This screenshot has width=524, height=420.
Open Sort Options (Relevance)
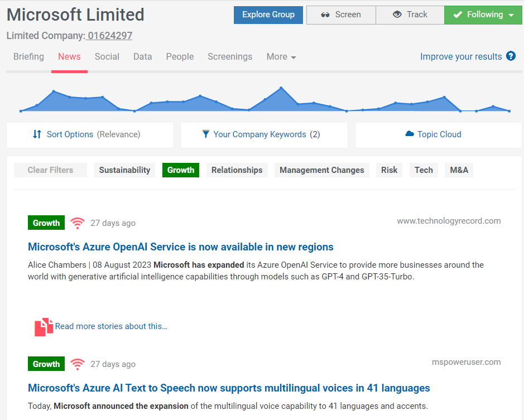point(90,134)
